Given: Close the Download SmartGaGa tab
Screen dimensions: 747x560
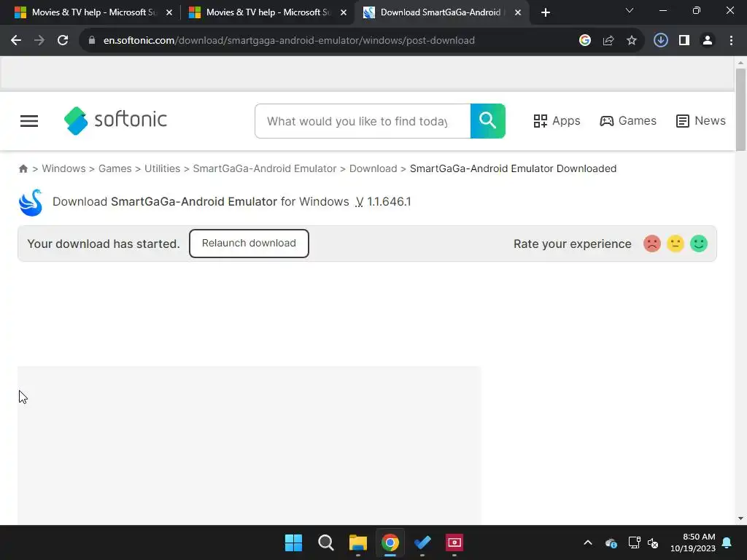Looking at the screenshot, I should [x=518, y=13].
